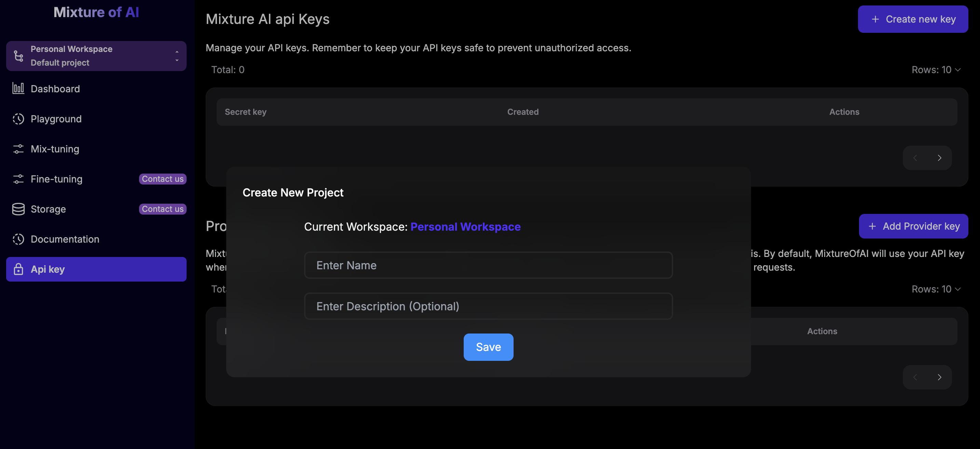The image size is (980, 449).
Task: Click the Storage database icon
Action: [18, 209]
